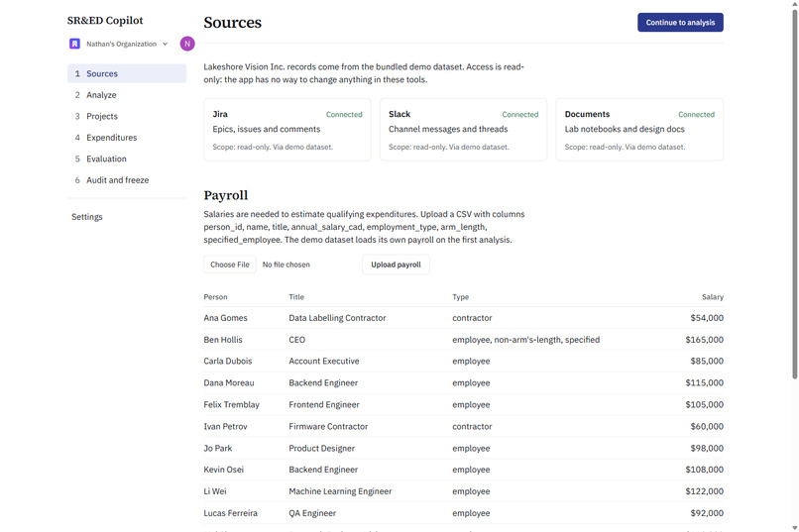Go to Audit and freeze step
799x532 pixels.
tap(127, 180)
